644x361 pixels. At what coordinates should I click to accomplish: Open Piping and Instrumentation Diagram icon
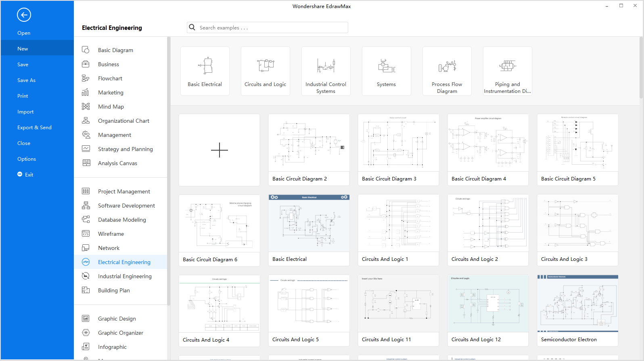pyautogui.click(x=507, y=66)
